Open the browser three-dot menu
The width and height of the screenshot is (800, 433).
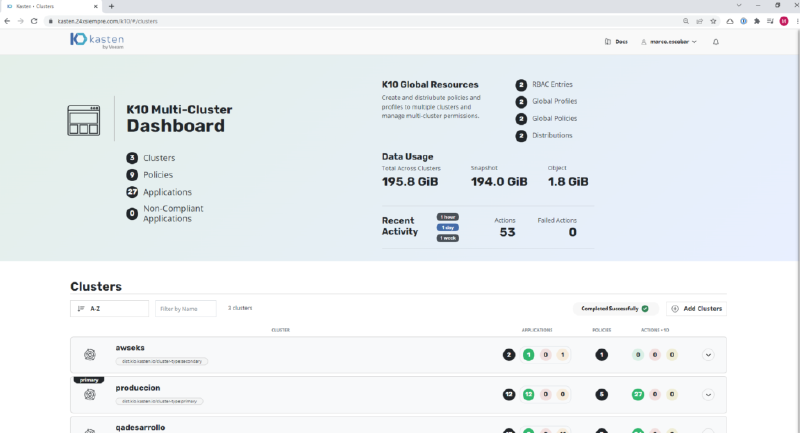(797, 21)
